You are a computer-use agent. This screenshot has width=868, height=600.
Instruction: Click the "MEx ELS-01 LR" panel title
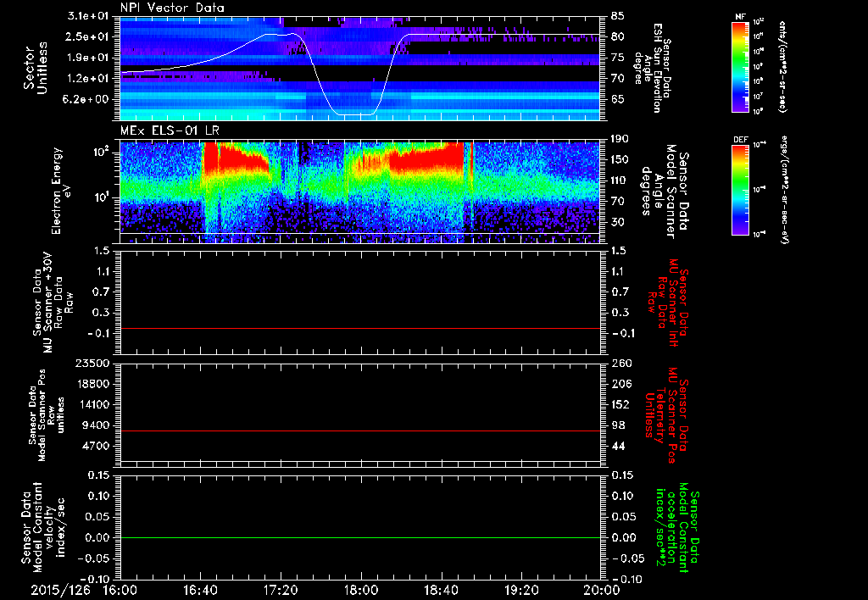(x=170, y=131)
